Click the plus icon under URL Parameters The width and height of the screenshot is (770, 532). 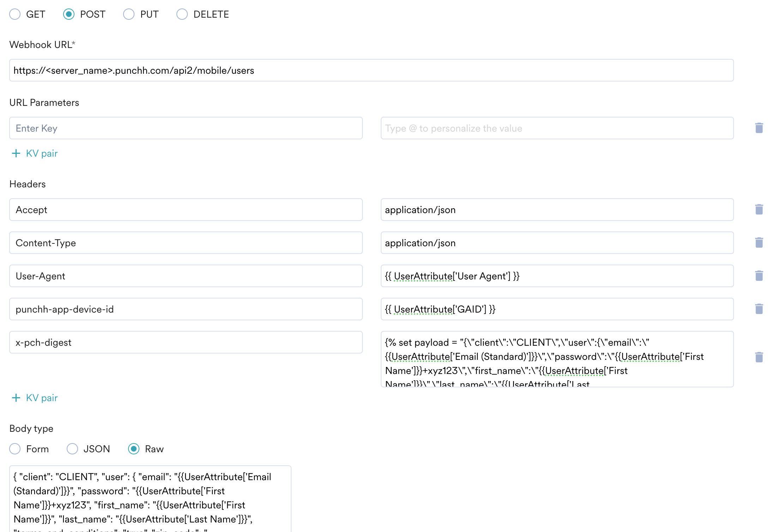coord(16,153)
